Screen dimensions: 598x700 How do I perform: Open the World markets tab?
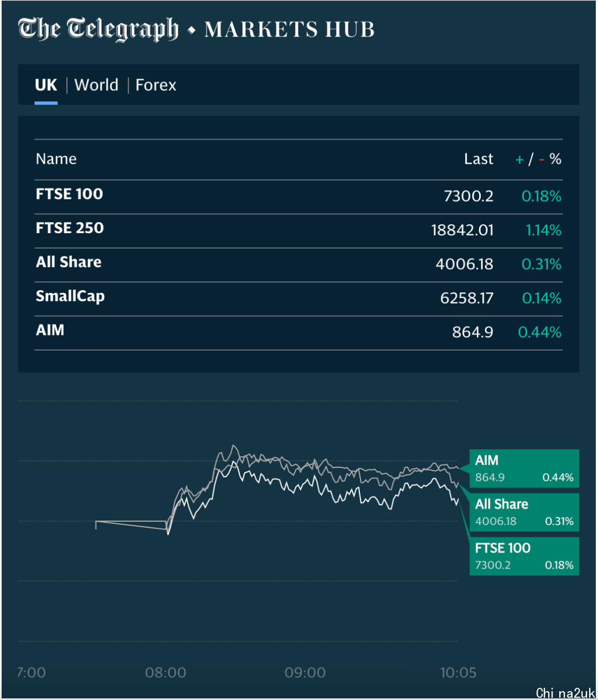(x=96, y=85)
